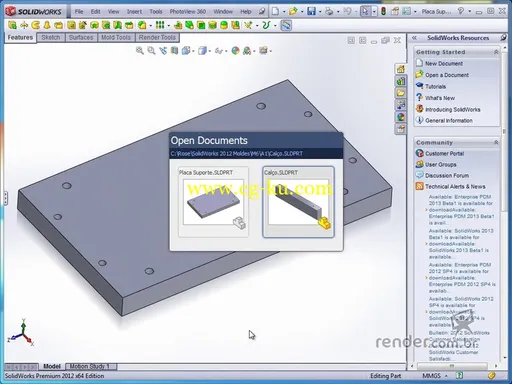Open the Edit Appearance color ball icon
The image size is (512, 384).
pos(235,51)
